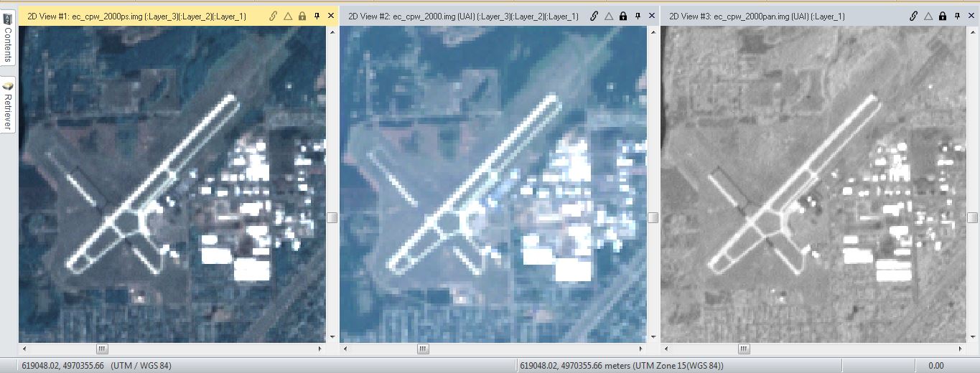Open the Retriever side panel tab
Viewport: 980px width, 373px height.
point(7,105)
